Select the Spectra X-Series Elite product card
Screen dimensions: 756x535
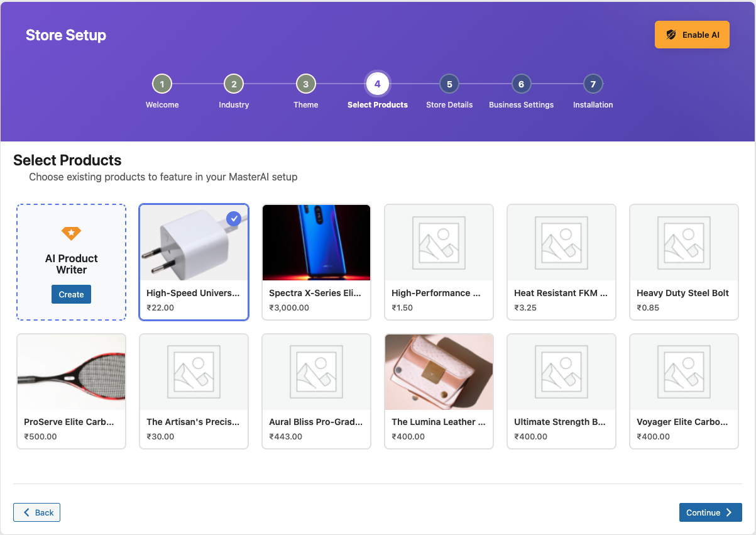tap(316, 262)
